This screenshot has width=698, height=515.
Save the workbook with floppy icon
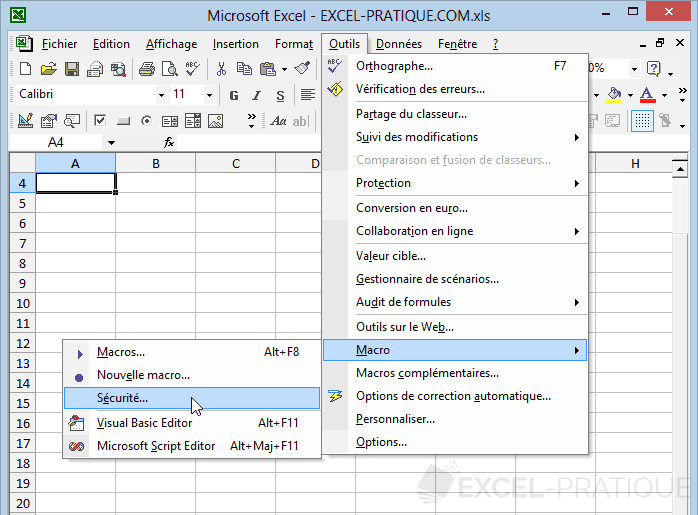click(72, 69)
